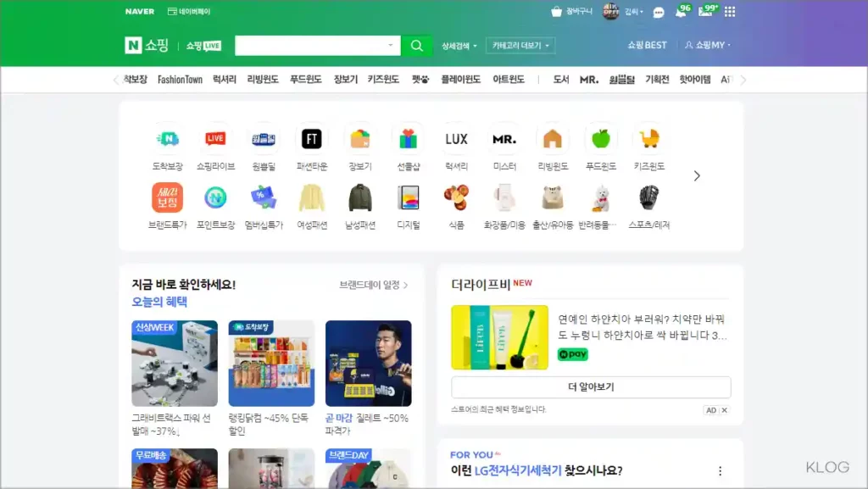Open notifications bell with 96 badge
This screenshot has height=489, width=868.
pyautogui.click(x=682, y=10)
